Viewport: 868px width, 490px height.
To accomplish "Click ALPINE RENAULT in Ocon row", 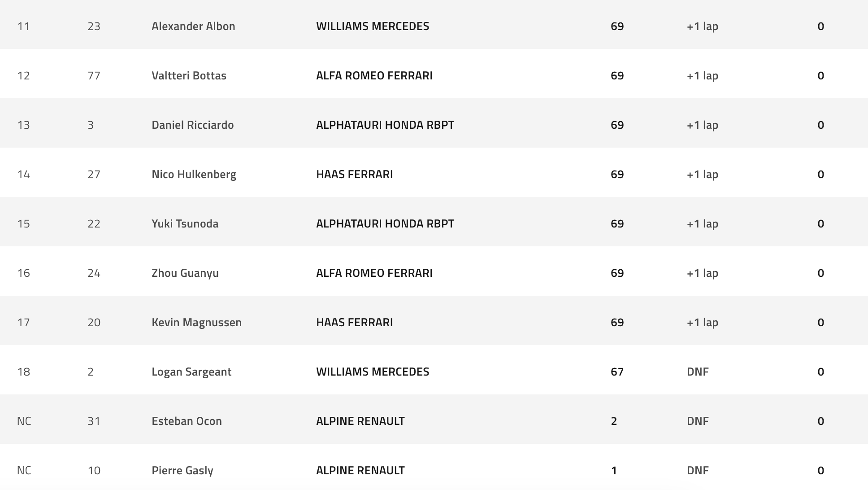I will [360, 421].
